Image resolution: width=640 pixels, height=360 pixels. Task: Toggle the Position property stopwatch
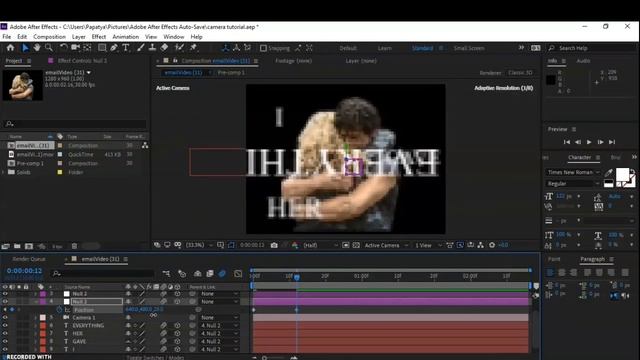pyautogui.click(x=60, y=310)
